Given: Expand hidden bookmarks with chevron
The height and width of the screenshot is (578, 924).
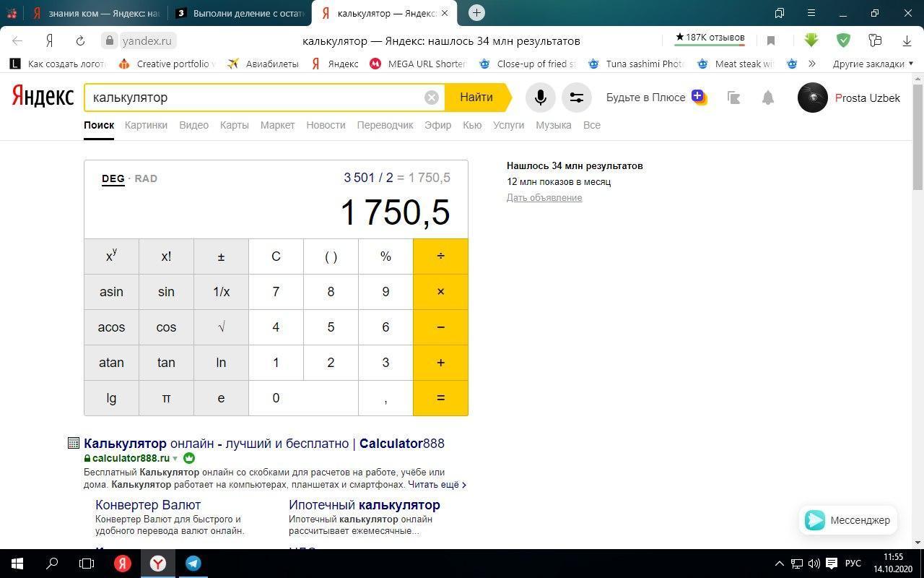Looking at the screenshot, I should tap(812, 64).
